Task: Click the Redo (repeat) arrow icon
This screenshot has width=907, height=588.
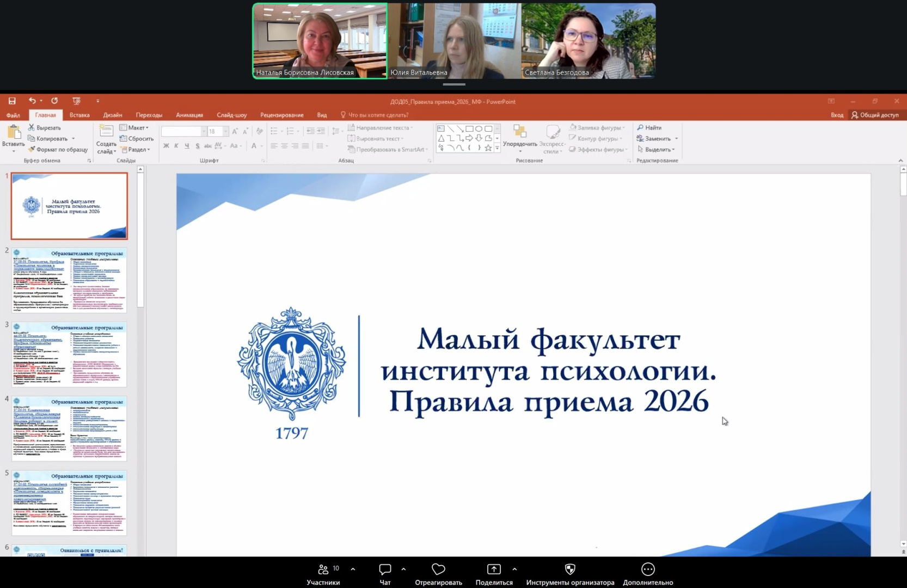Action: click(x=54, y=101)
